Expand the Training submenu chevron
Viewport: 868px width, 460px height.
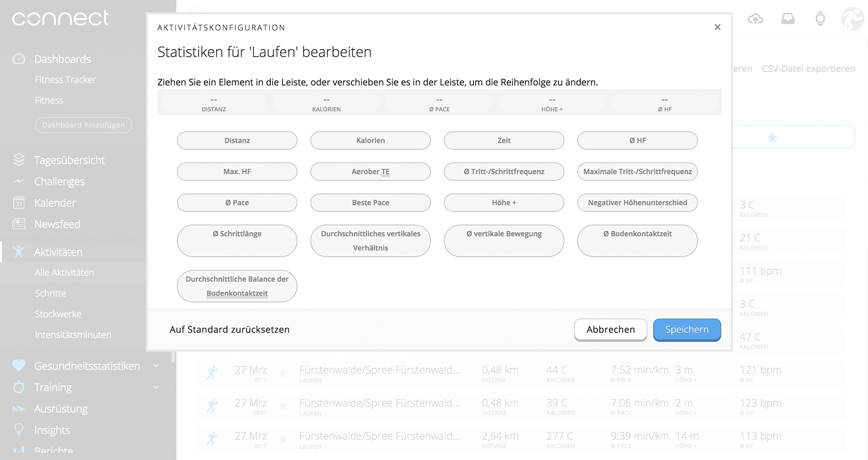click(x=156, y=387)
